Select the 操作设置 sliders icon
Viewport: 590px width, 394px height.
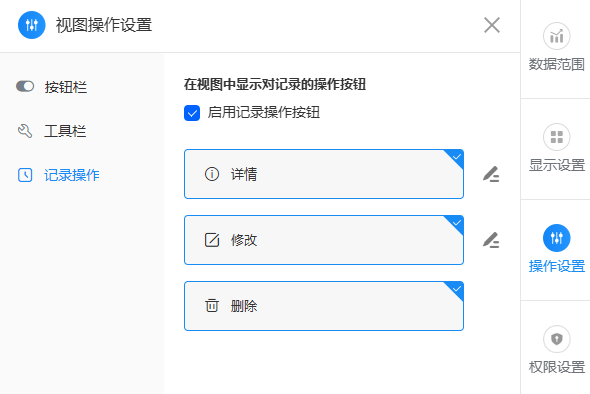pos(557,238)
